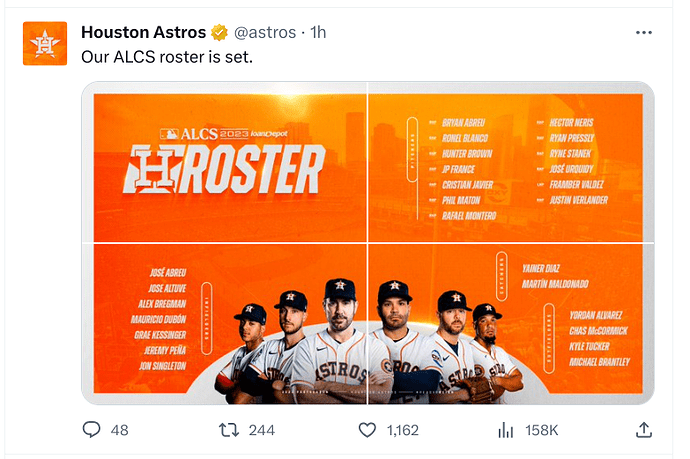
Task: Click the 48 replies count
Action: [x=120, y=430]
